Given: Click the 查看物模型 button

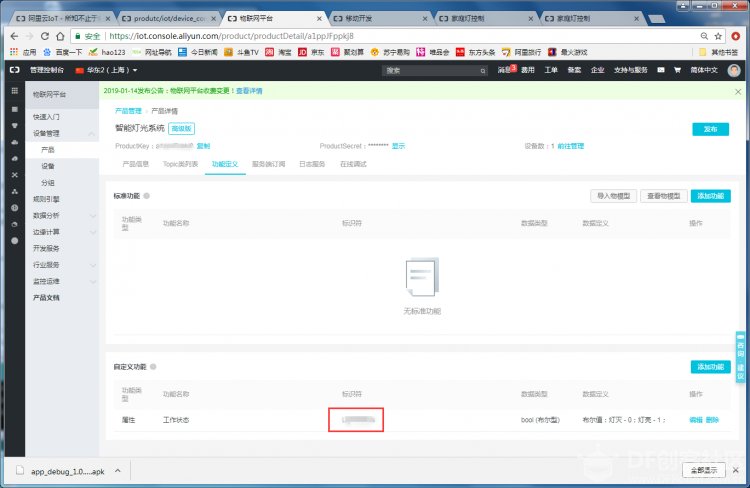Looking at the screenshot, I should pos(663,196).
